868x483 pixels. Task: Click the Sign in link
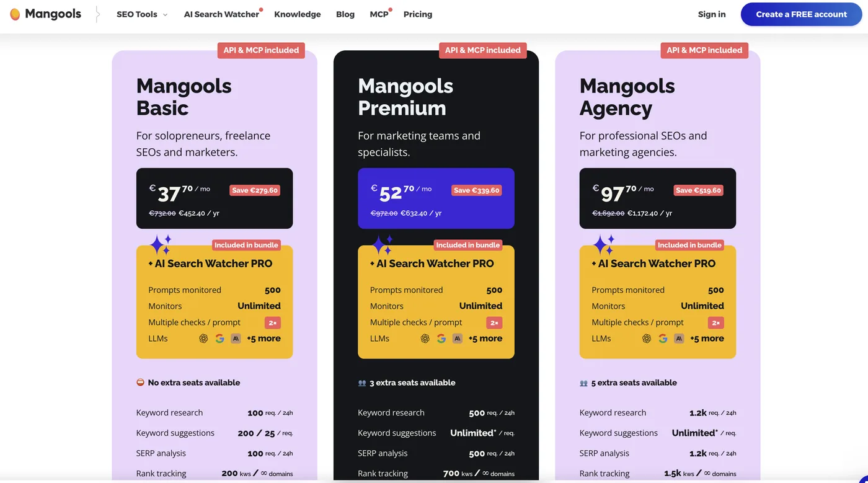click(x=712, y=14)
